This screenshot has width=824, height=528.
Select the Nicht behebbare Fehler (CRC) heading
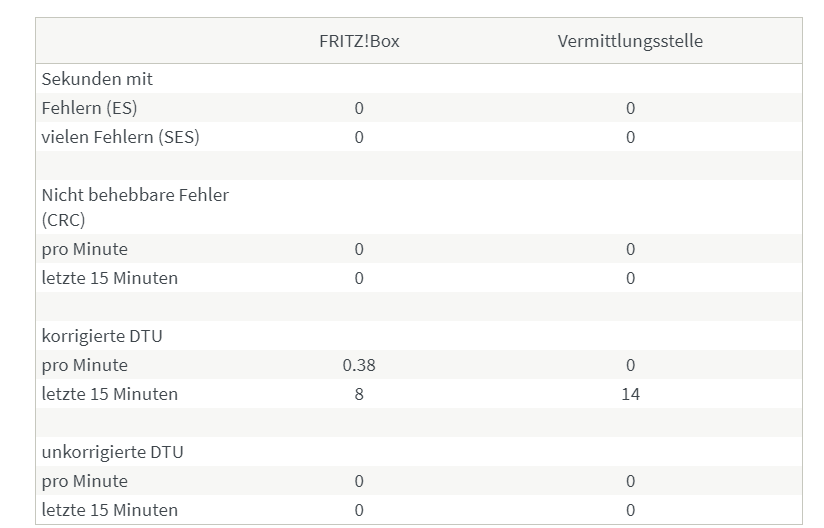point(135,207)
